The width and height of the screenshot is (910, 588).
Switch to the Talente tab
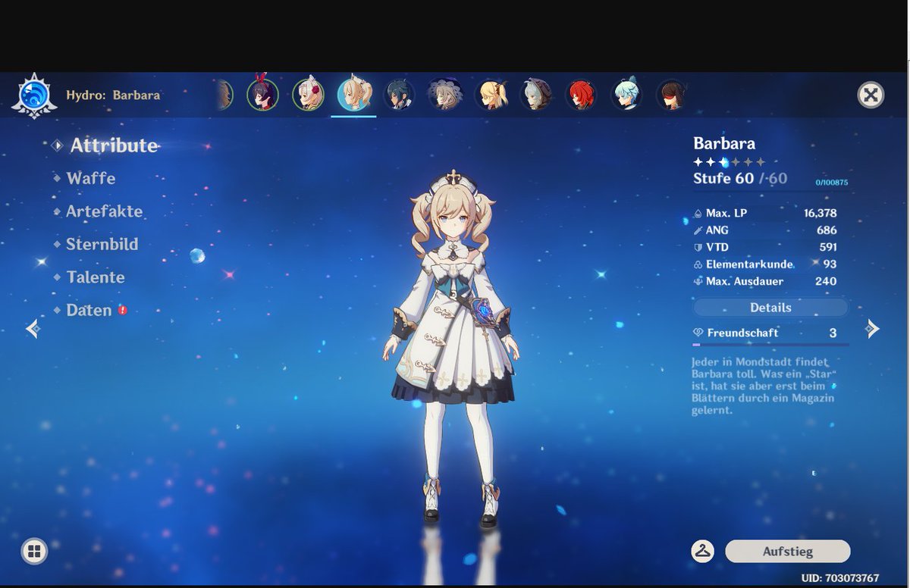click(96, 277)
